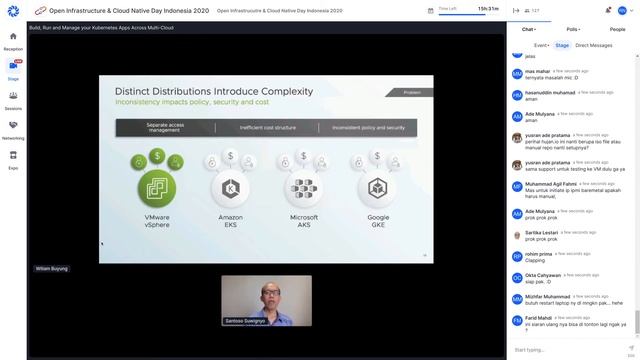Screen dimensions: 640x360
Task: Click the Santoso Suwignyo webcam thumbnail
Action: coord(267,300)
